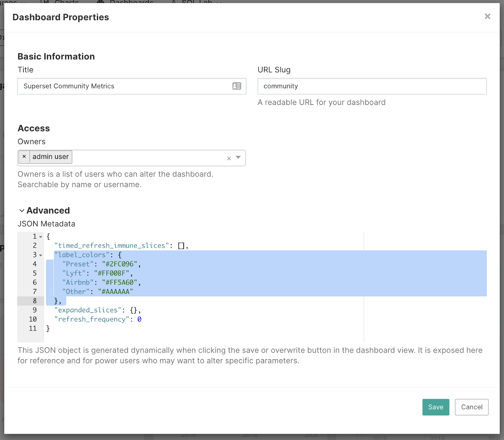Remove the admin user owner tag
Screen dimensions: 504x440
24,157
